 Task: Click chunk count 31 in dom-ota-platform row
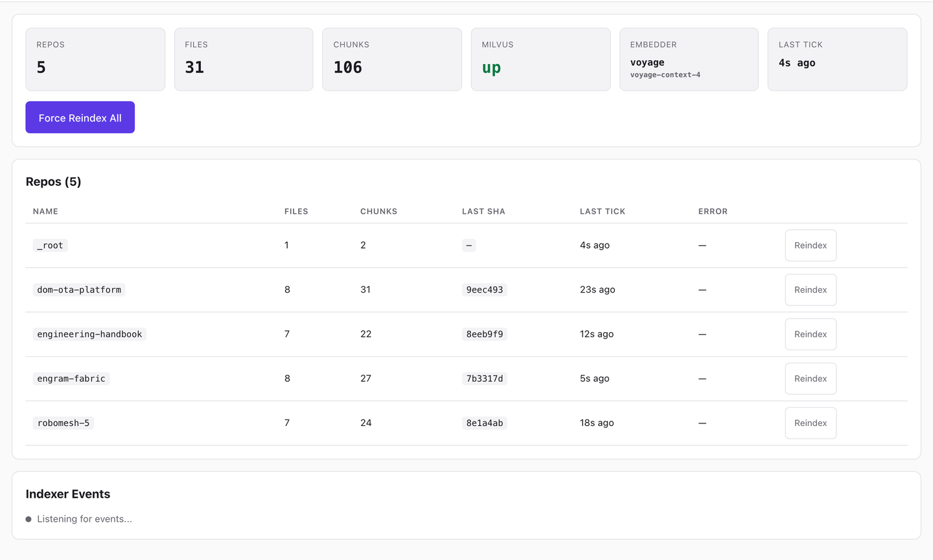click(x=365, y=290)
